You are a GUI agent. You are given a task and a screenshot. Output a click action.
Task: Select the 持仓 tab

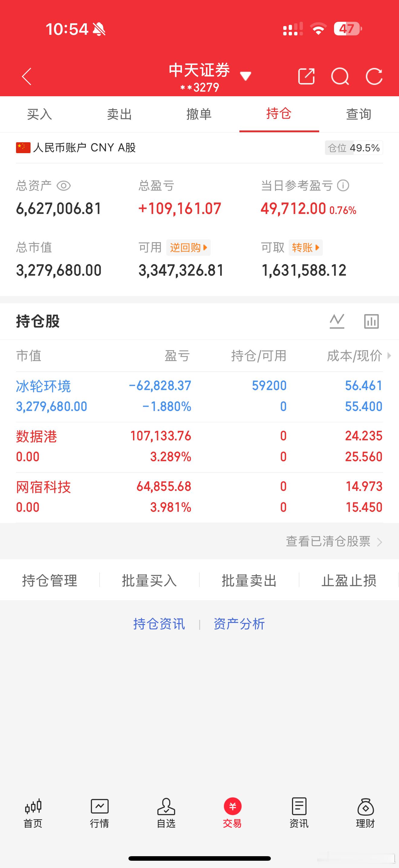pos(279,113)
